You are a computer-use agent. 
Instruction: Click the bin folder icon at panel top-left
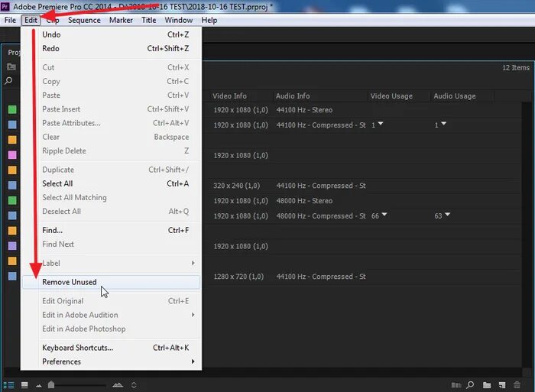pos(11,67)
